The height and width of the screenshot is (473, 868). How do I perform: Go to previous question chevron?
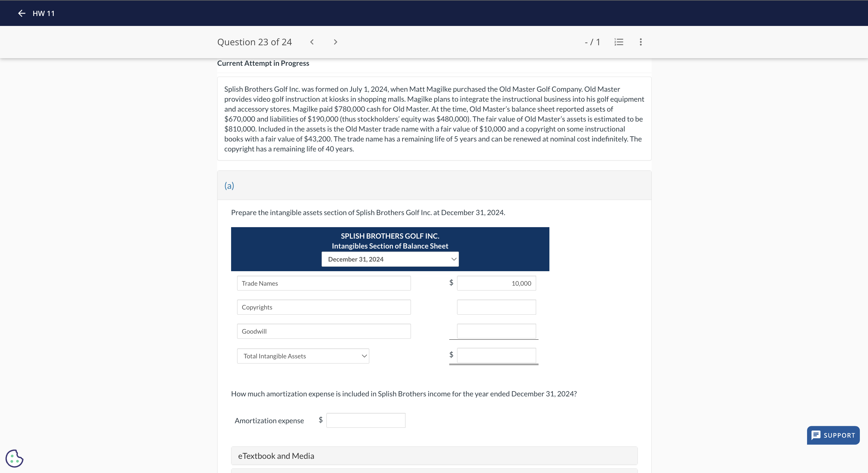point(312,42)
